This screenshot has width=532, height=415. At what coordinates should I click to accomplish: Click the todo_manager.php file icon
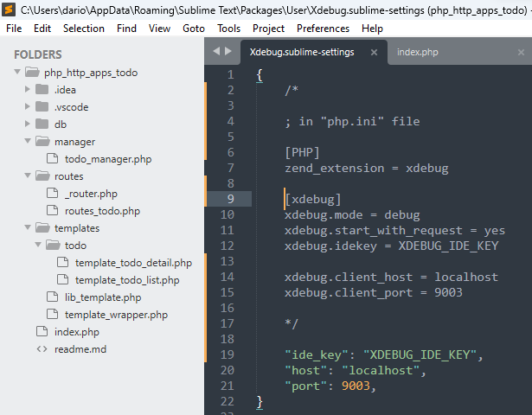point(52,158)
